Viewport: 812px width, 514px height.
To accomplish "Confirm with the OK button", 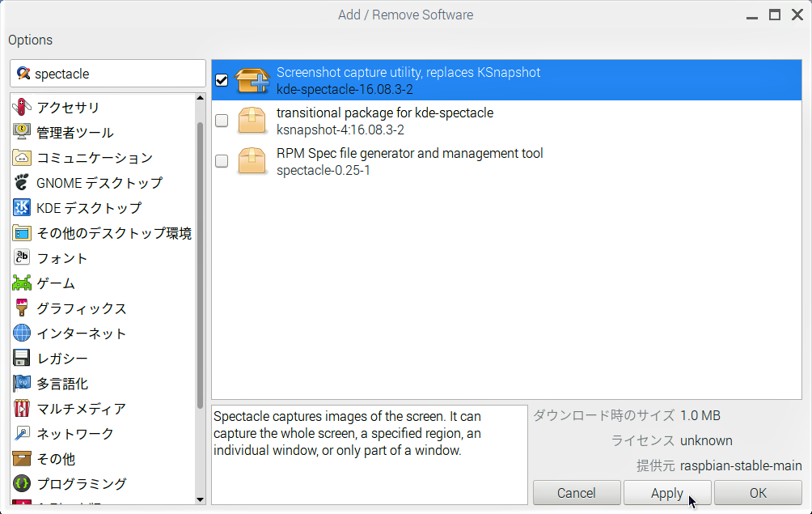I will 758,493.
